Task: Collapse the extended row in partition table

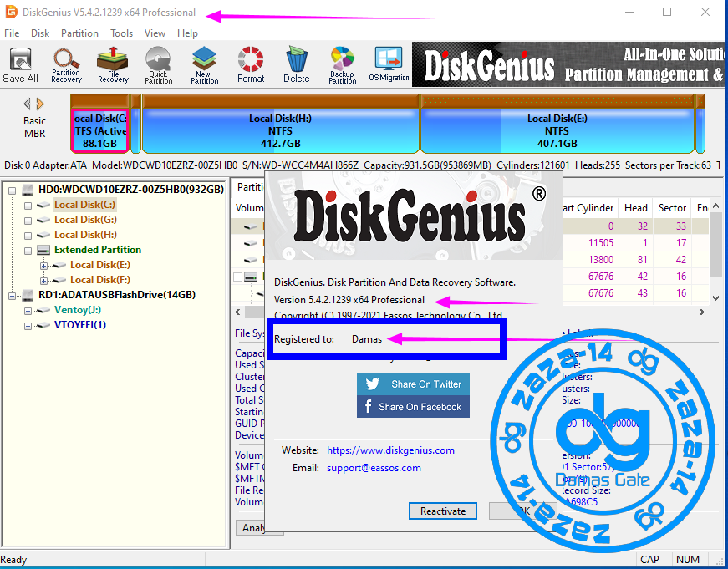Action: (x=238, y=277)
